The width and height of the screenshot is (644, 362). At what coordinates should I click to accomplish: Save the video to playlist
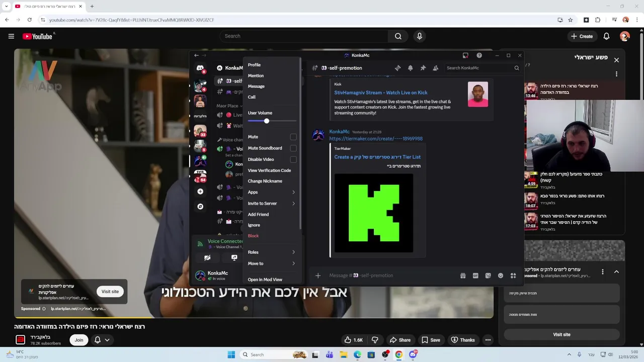coord(430,340)
